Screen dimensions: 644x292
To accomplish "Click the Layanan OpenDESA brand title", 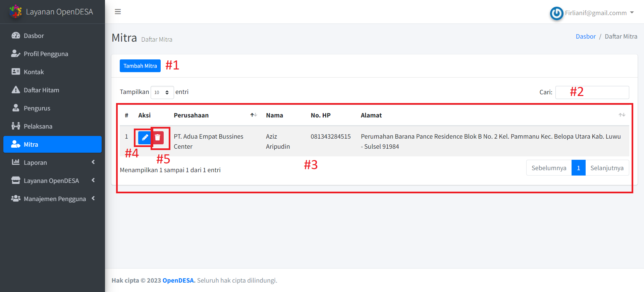I will (x=59, y=12).
